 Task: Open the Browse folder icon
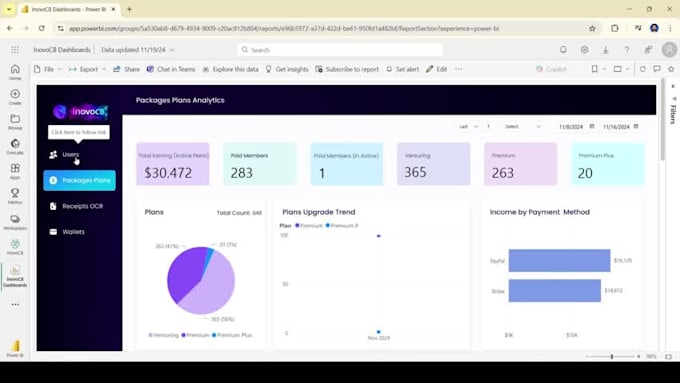tap(15, 121)
